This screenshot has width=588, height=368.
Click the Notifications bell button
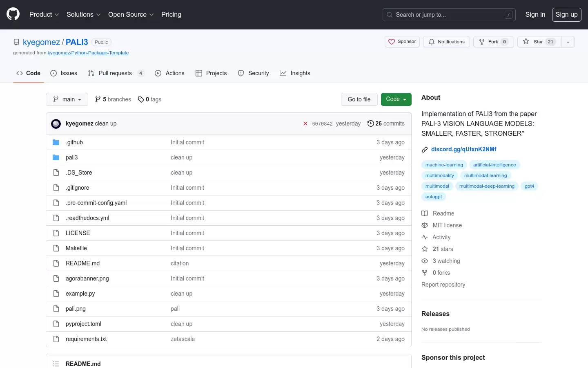pyautogui.click(x=446, y=42)
